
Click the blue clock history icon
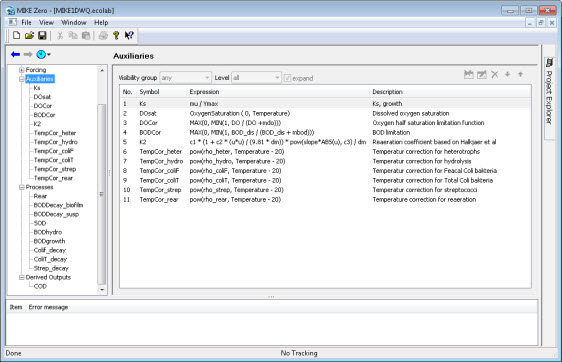click(41, 54)
